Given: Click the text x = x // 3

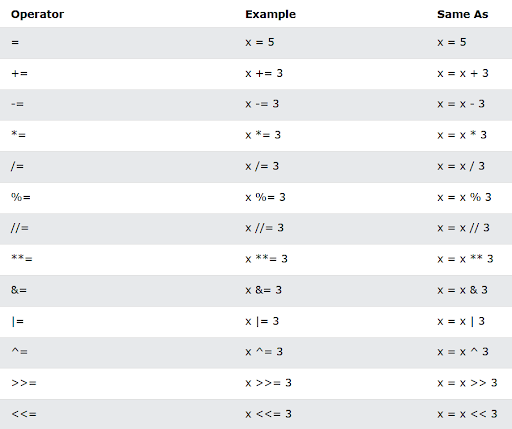Looking at the screenshot, I should (x=463, y=228).
